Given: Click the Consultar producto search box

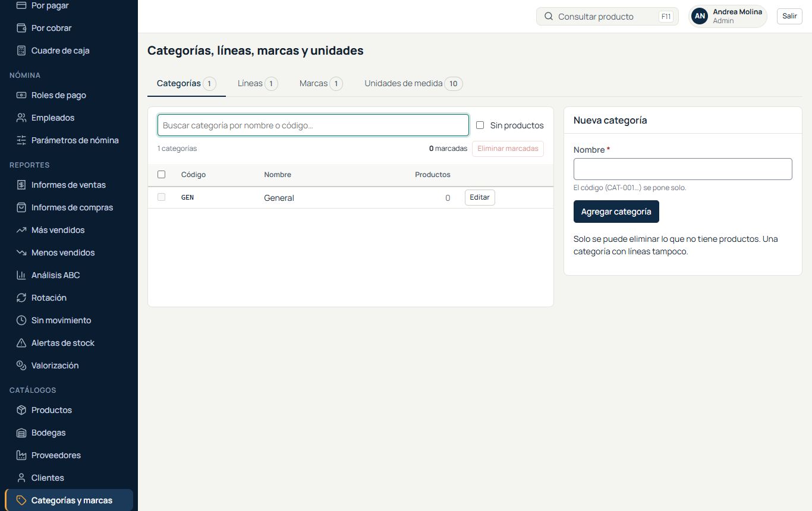Looking at the screenshot, I should (608, 17).
